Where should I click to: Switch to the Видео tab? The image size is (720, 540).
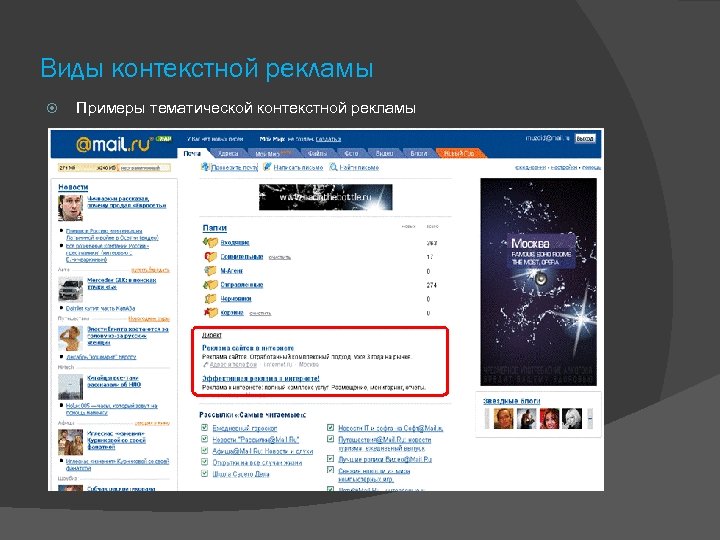tap(384, 153)
